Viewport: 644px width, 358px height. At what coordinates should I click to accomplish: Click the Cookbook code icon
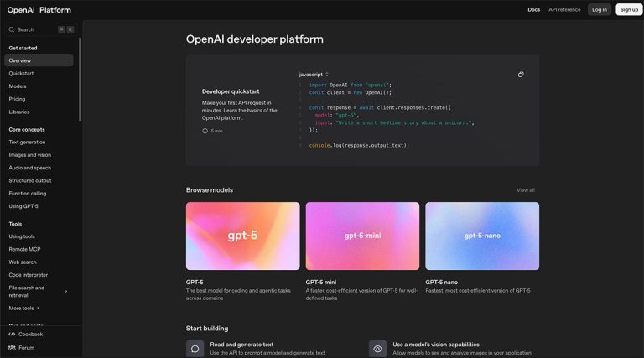(12, 335)
